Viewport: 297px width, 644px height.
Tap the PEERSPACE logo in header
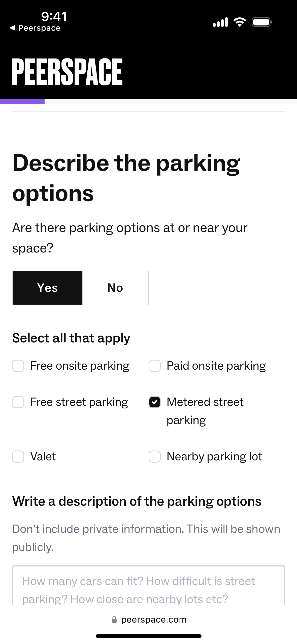pyautogui.click(x=67, y=72)
